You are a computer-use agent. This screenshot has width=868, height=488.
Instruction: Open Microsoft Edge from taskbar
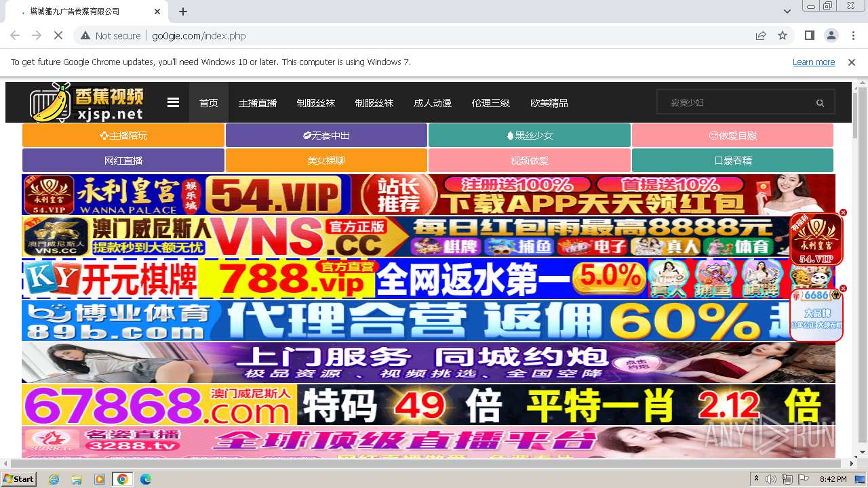tap(145, 479)
